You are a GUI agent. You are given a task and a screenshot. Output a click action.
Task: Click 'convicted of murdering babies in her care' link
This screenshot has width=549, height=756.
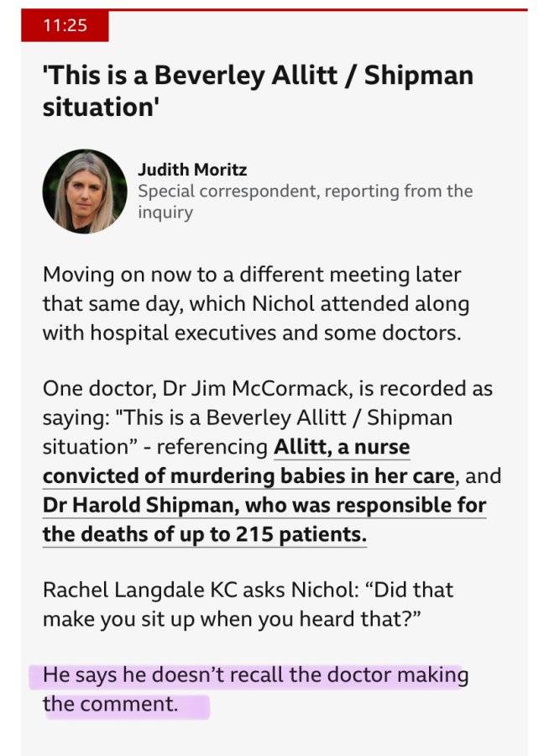pyautogui.click(x=248, y=476)
